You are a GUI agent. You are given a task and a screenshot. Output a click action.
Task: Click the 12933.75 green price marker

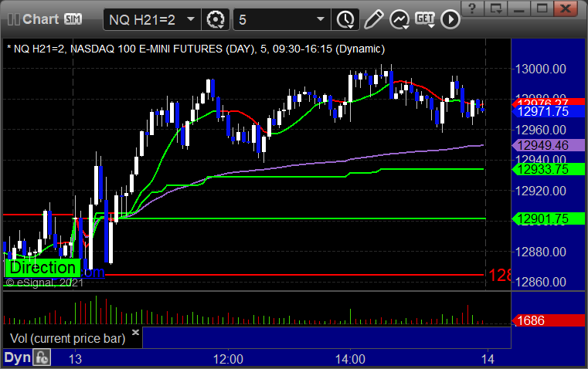tap(549, 169)
